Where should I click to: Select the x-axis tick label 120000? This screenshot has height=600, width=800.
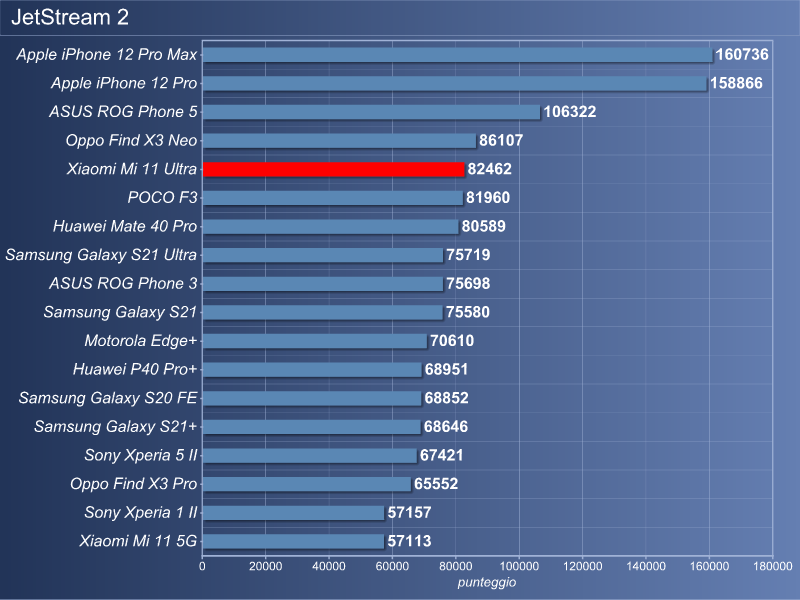[582, 566]
